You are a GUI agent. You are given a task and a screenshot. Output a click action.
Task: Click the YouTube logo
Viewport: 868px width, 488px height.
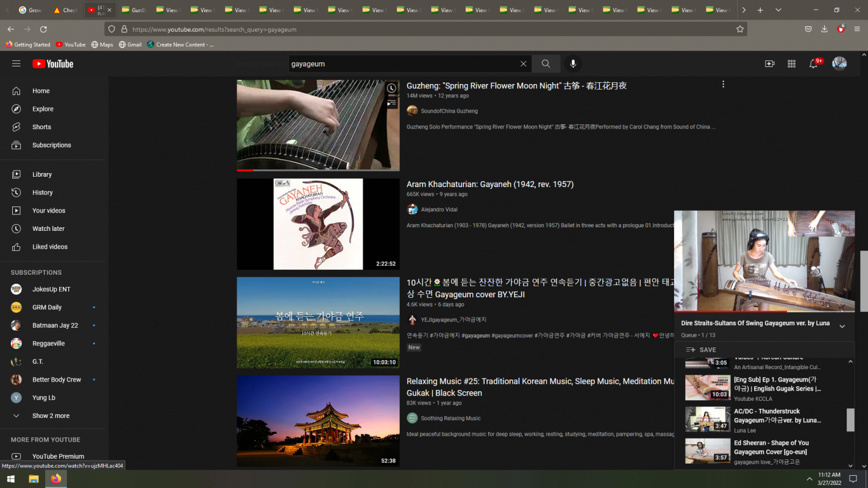coord(53,63)
